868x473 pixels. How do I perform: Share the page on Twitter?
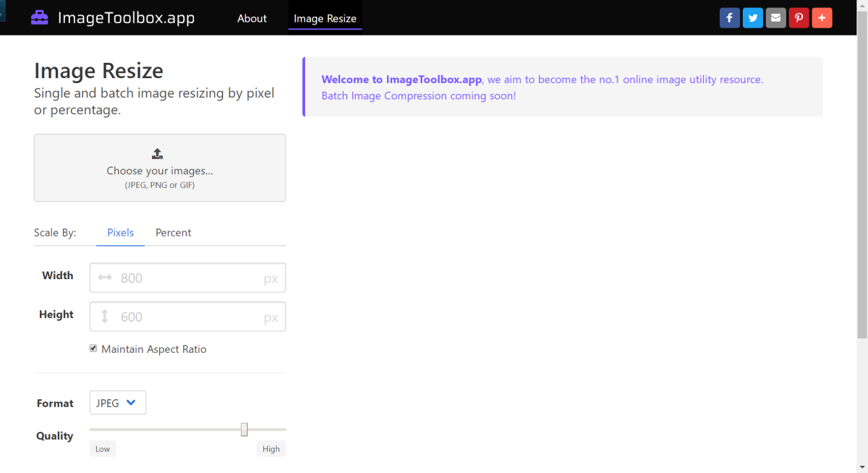click(x=752, y=18)
